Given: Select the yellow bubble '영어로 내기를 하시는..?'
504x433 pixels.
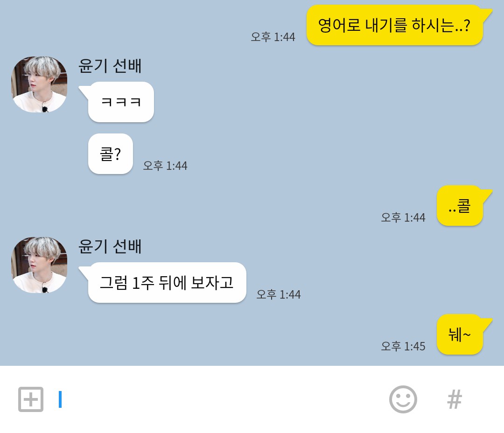Looking at the screenshot, I should tap(395, 25).
